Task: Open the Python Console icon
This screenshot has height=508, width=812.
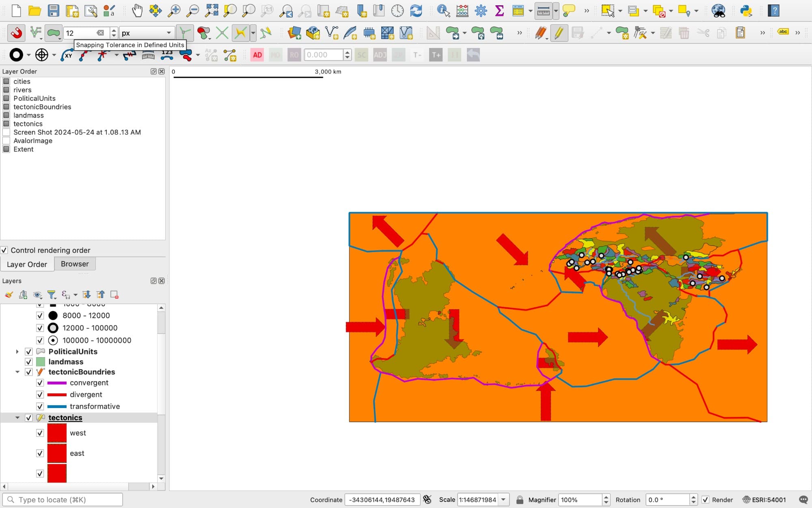Action: (746, 11)
